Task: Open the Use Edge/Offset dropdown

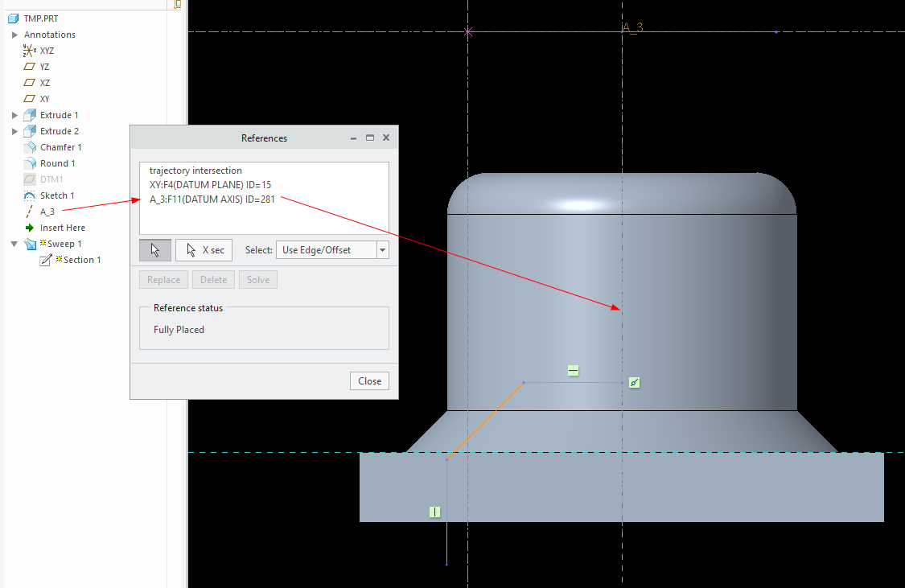Action: point(382,249)
